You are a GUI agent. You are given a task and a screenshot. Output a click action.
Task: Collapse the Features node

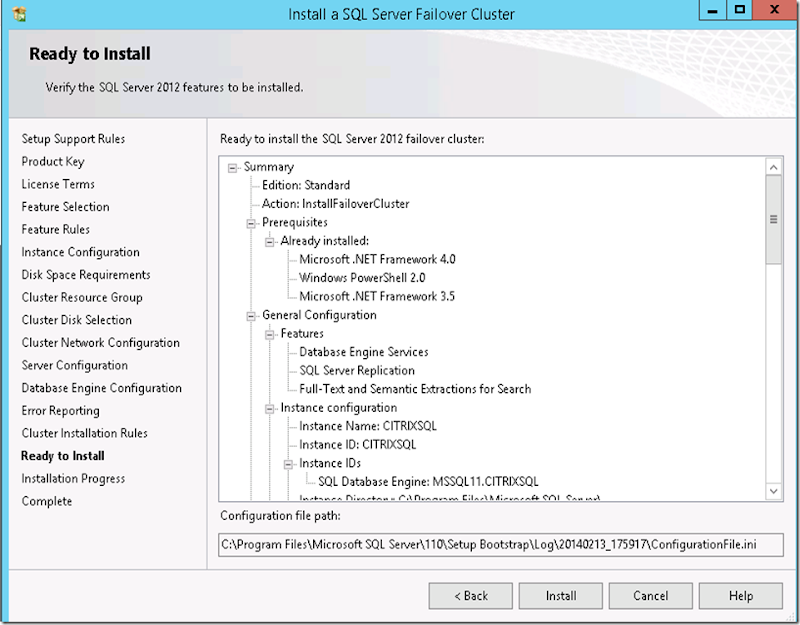pyautogui.click(x=270, y=335)
